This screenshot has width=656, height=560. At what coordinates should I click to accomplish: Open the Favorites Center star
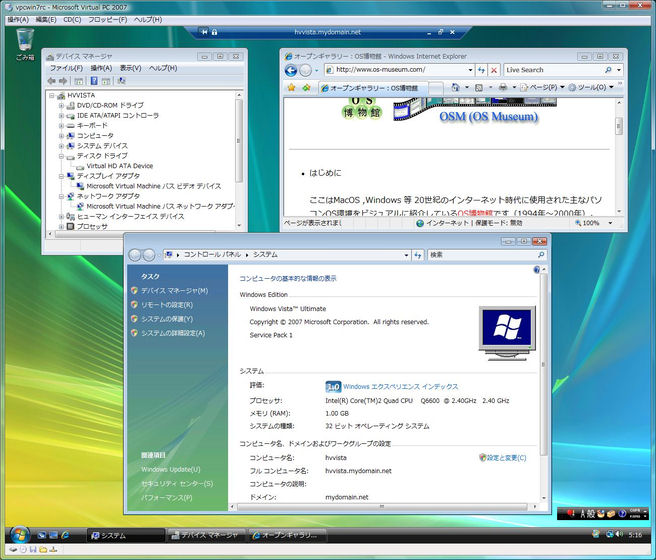tap(291, 87)
